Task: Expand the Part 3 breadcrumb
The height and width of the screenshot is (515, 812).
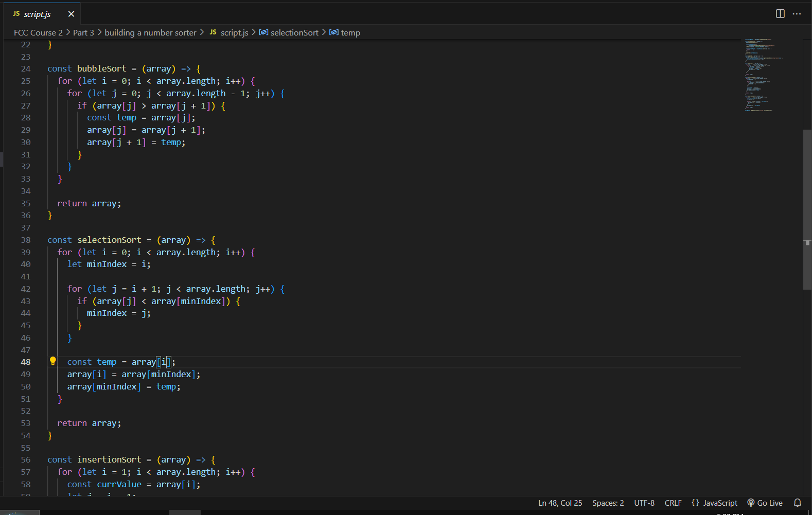Action: coord(83,32)
